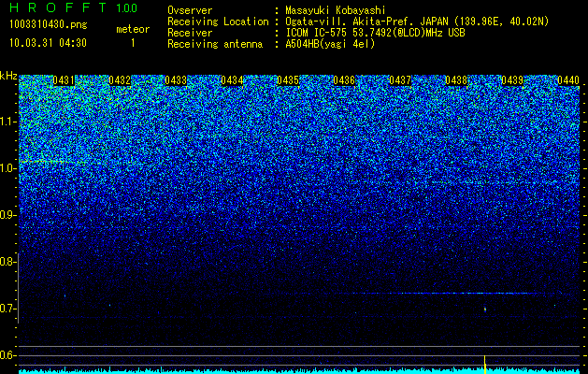Select the file name 1003310430.png
This screenshot has height=374, width=588.
click(x=49, y=24)
